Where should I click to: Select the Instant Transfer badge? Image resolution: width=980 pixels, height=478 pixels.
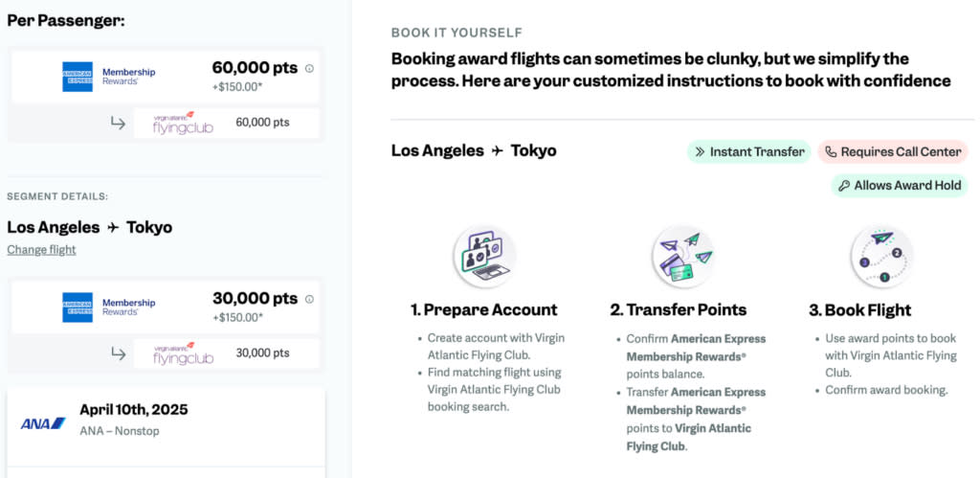pos(749,152)
